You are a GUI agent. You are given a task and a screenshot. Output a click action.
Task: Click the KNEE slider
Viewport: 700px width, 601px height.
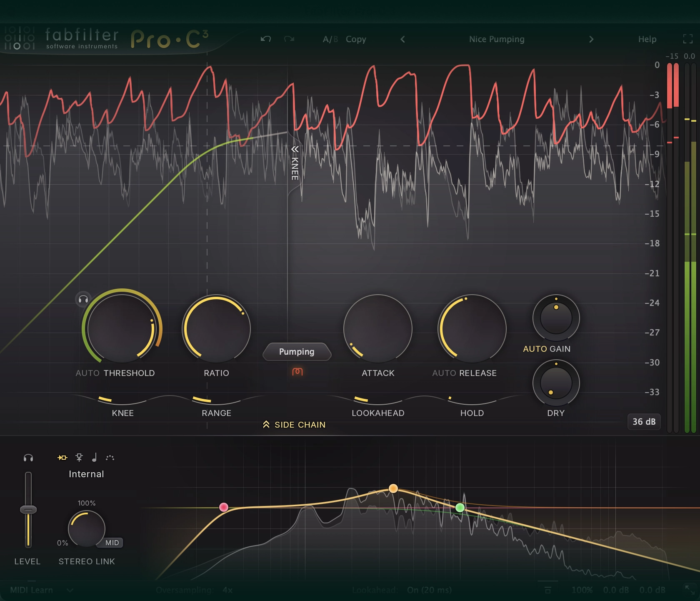pyautogui.click(x=122, y=400)
